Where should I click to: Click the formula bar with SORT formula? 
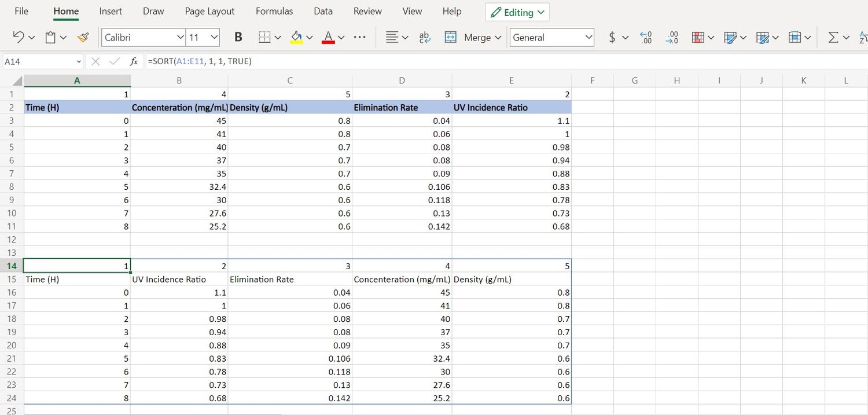[506, 61]
